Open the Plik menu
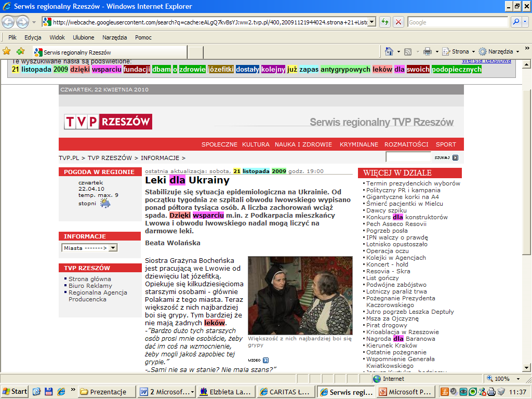Image resolution: width=532 pixels, height=399 pixels. pyautogui.click(x=12, y=37)
